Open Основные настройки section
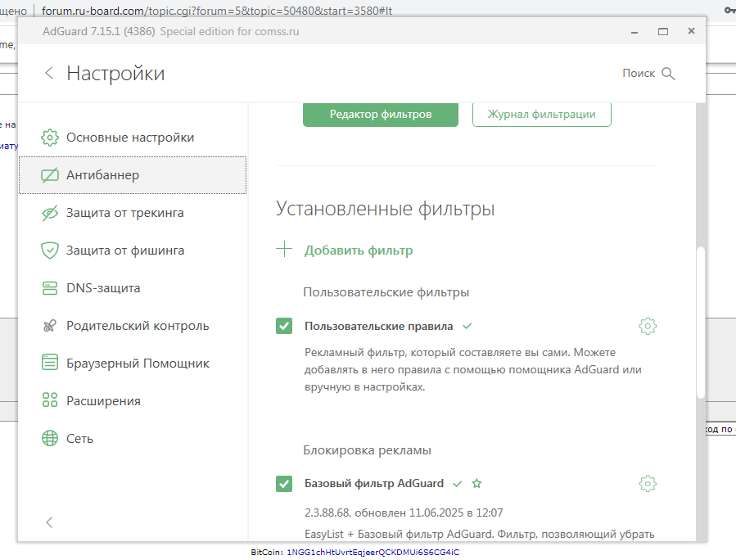This screenshot has width=736, height=560. [x=133, y=138]
